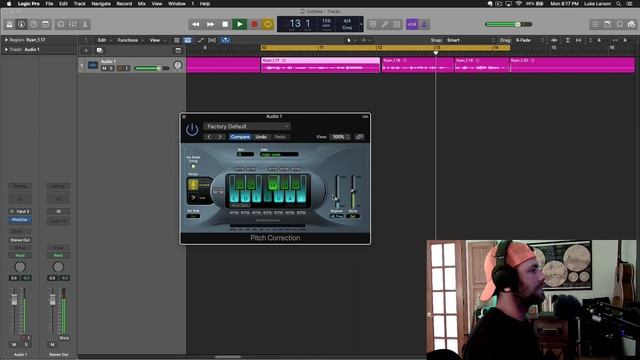Open the List Editors button
Screen dimensions: 640x360
coord(596,24)
